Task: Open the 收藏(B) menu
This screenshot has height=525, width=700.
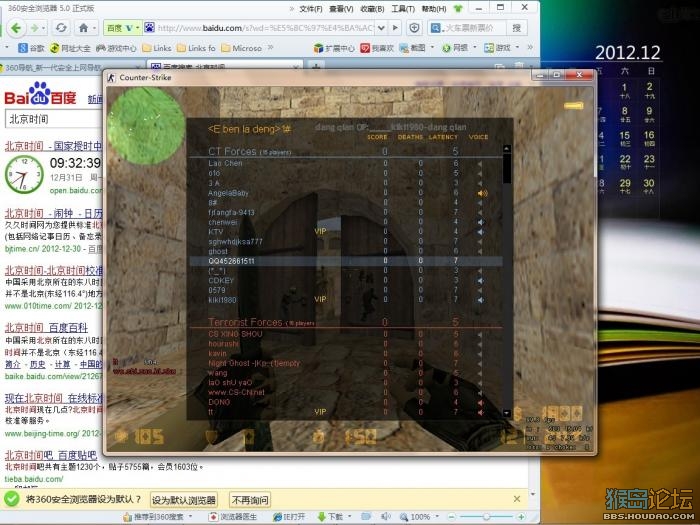Action: (372, 8)
